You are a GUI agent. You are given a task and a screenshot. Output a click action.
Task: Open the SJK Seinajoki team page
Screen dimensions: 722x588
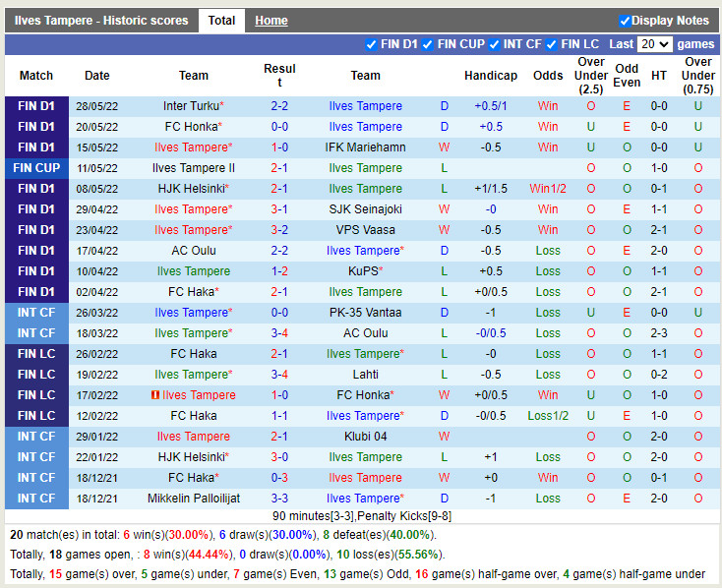click(365, 209)
